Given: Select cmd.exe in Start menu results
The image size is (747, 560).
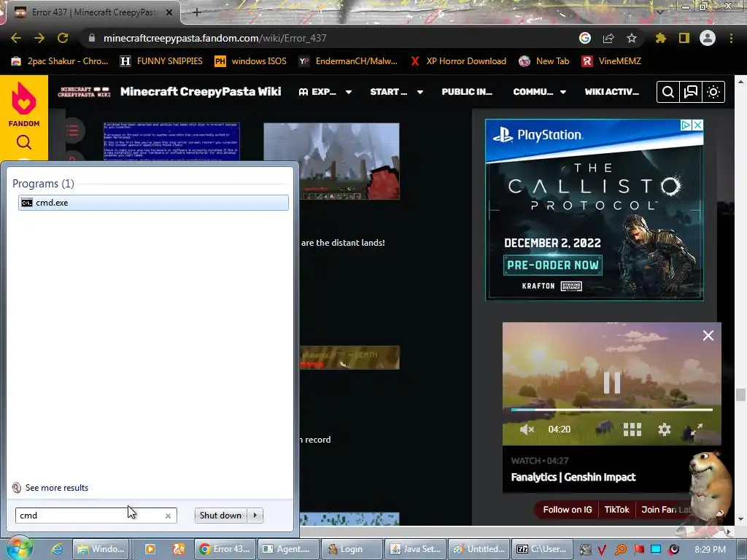Looking at the screenshot, I should click(153, 203).
